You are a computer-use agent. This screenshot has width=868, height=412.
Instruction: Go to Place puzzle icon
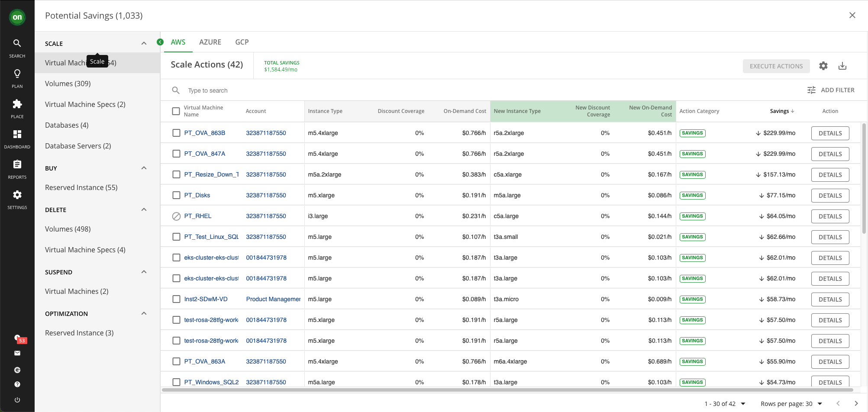[17, 108]
